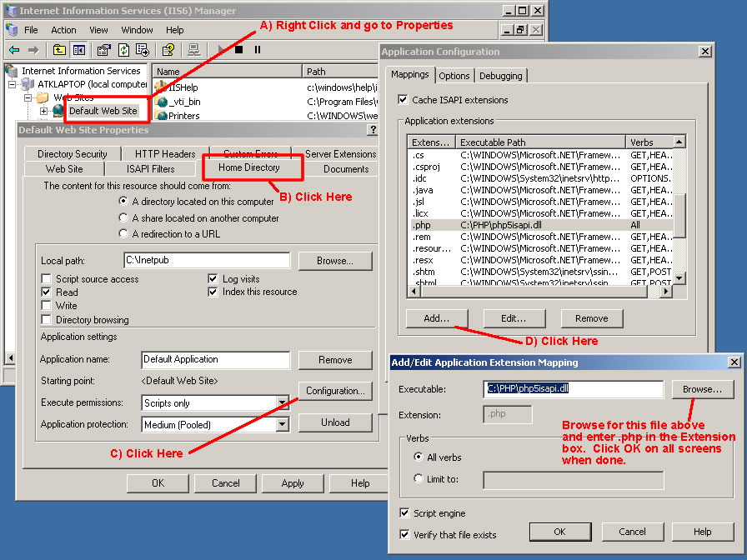
Task: Click the Export List toolbar icon
Action: 143,49
